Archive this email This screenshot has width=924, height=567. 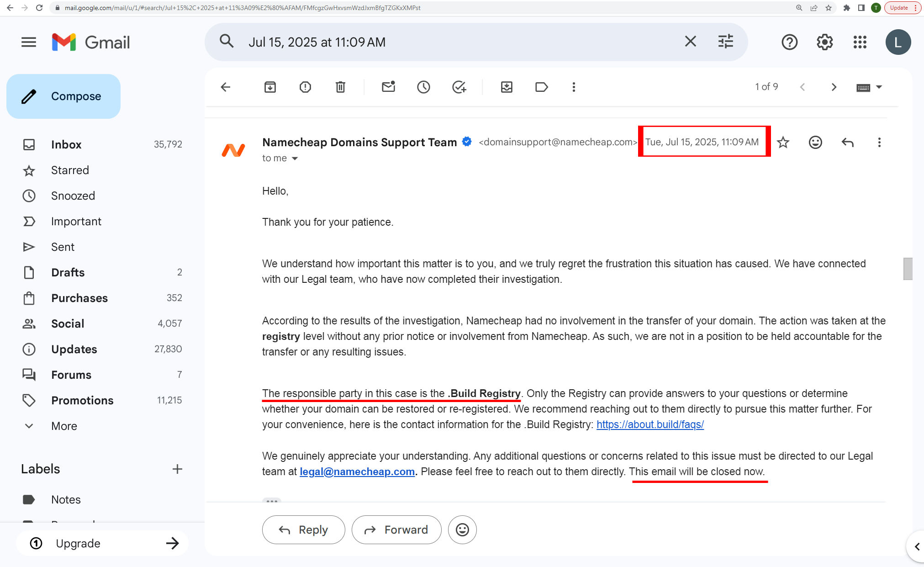(270, 87)
